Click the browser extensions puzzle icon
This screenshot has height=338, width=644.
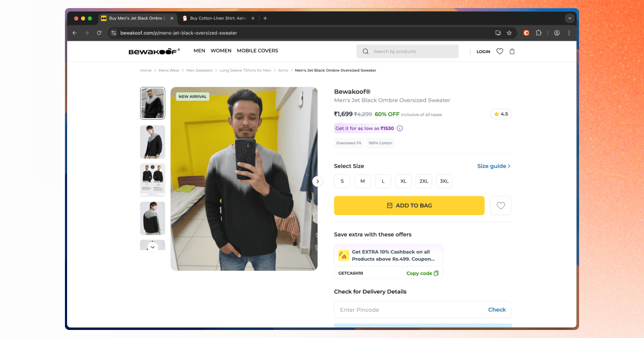pyautogui.click(x=538, y=33)
